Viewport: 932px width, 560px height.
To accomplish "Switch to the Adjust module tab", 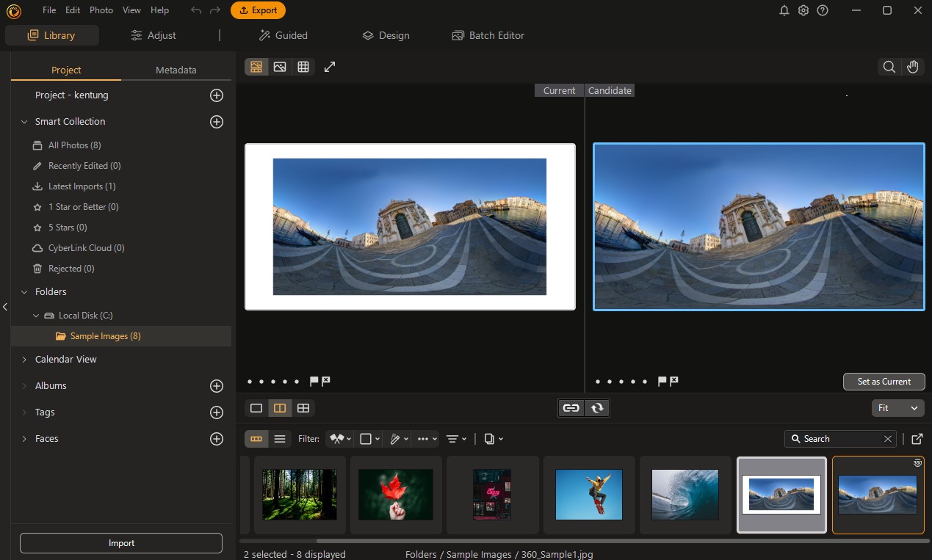I will pos(153,35).
